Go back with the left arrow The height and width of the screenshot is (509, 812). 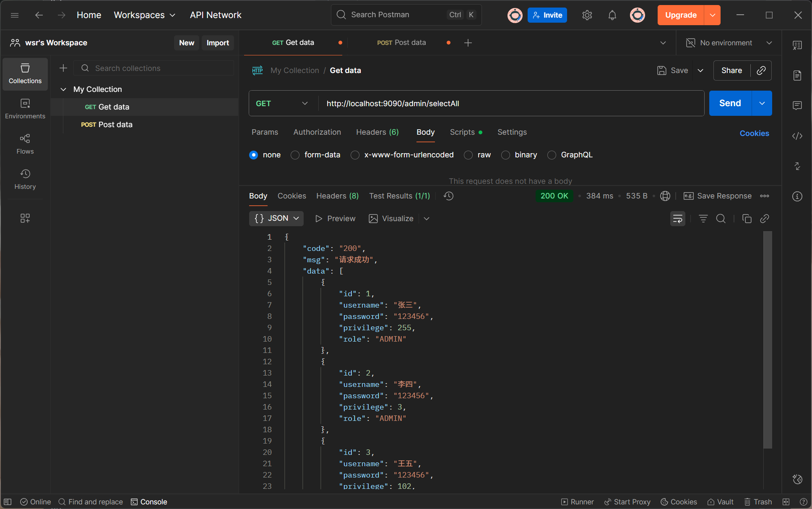39,15
